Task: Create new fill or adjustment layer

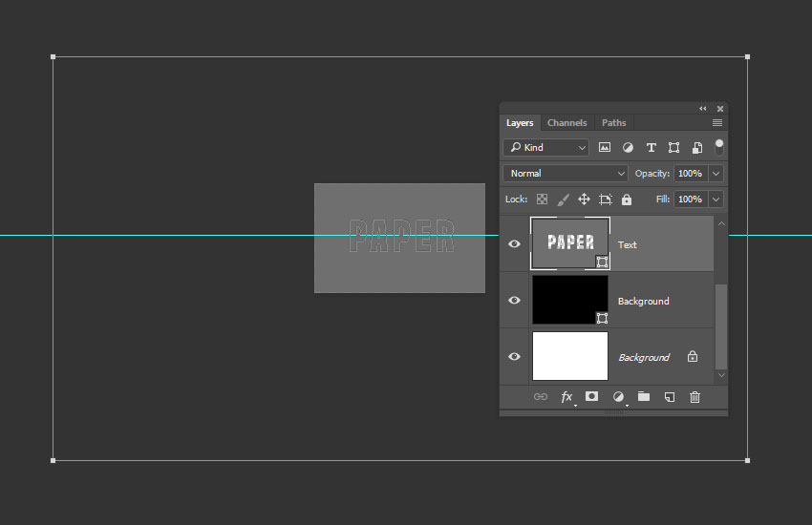Action: [618, 397]
